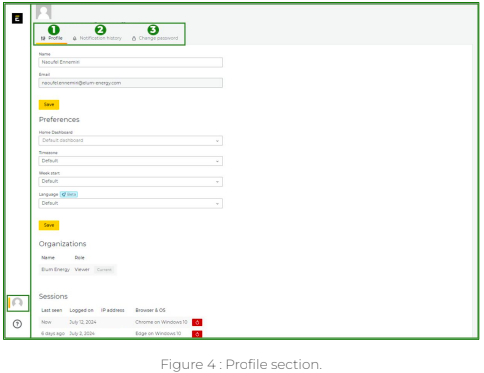Click the Current label for Elum Energy
Image resolution: width=484 pixels, height=373 pixels.
click(104, 269)
